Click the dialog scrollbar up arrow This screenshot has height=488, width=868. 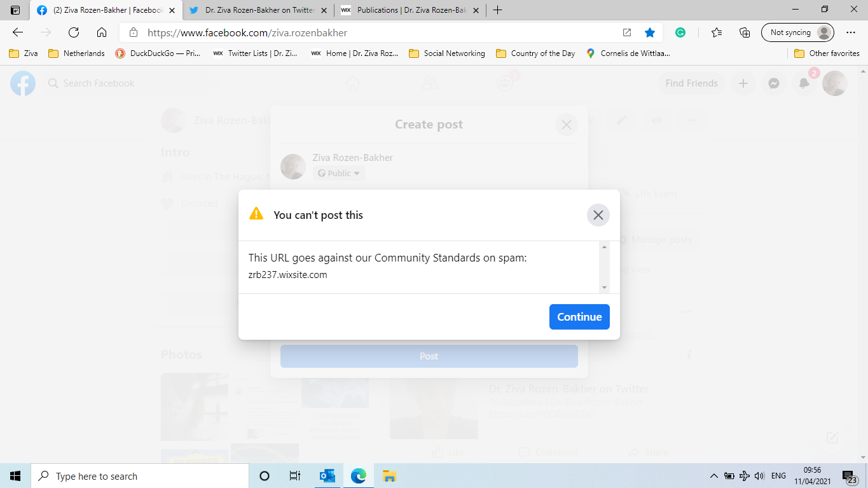[604, 247]
